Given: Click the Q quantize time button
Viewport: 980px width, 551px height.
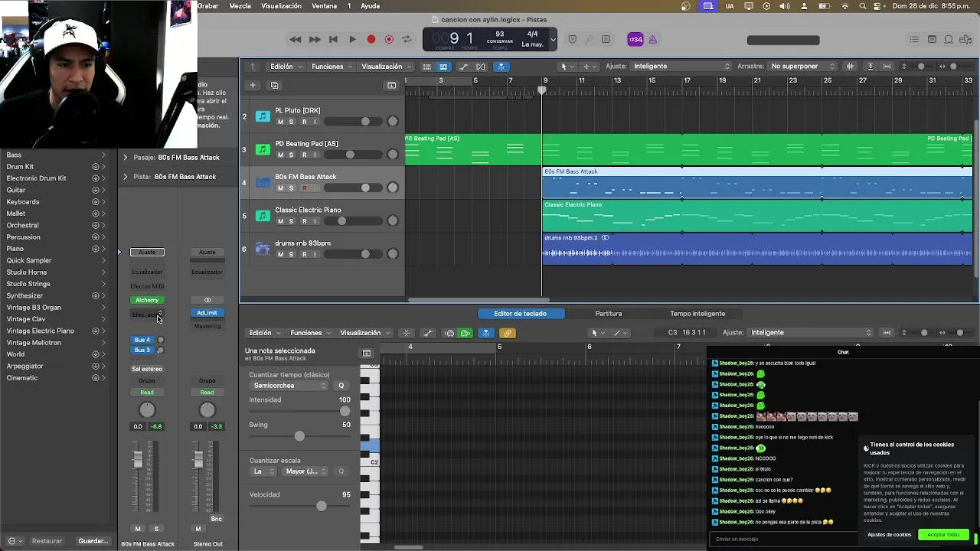Looking at the screenshot, I should [341, 386].
